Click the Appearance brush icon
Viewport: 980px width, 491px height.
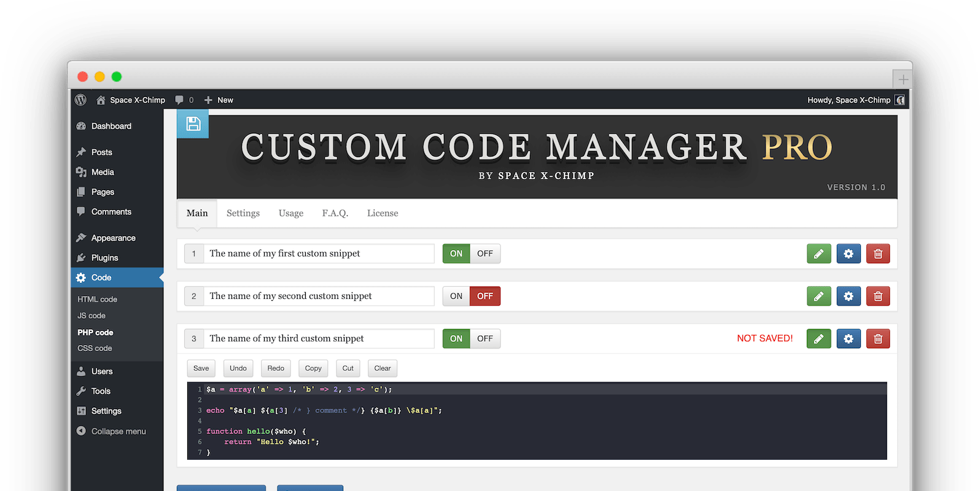point(81,238)
